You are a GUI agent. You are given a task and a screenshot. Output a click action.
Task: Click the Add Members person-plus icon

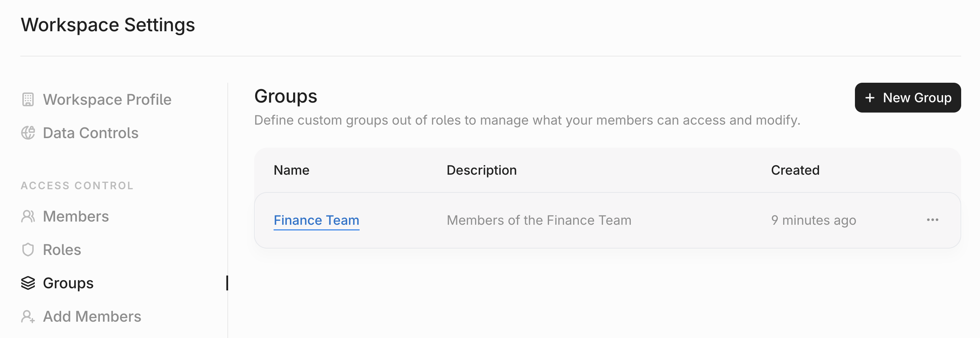(28, 316)
